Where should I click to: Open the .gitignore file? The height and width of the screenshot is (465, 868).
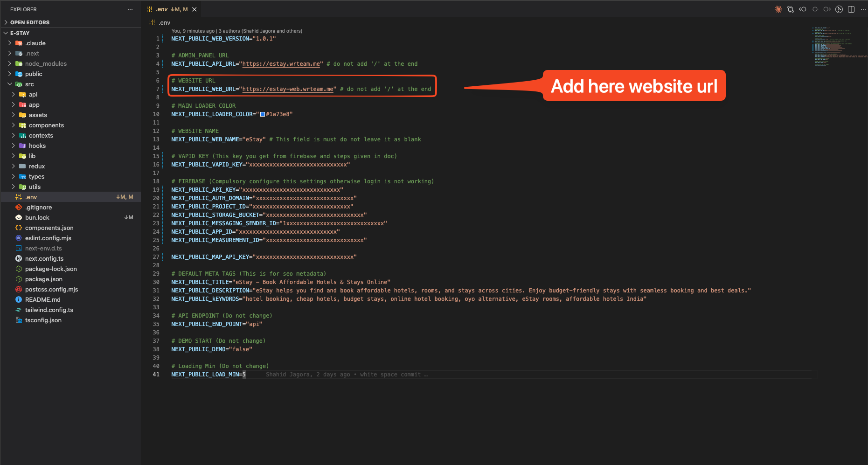pyautogui.click(x=38, y=208)
